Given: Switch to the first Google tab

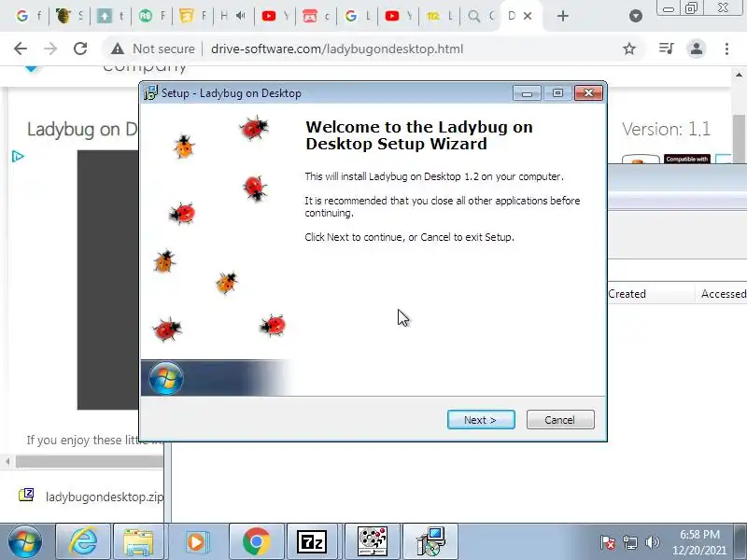Looking at the screenshot, I should [x=28, y=16].
